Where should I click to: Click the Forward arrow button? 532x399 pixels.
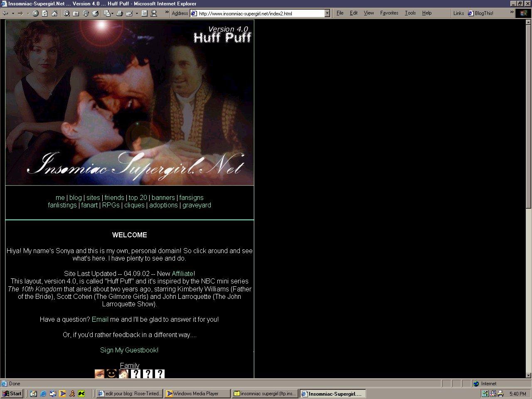pos(20,13)
